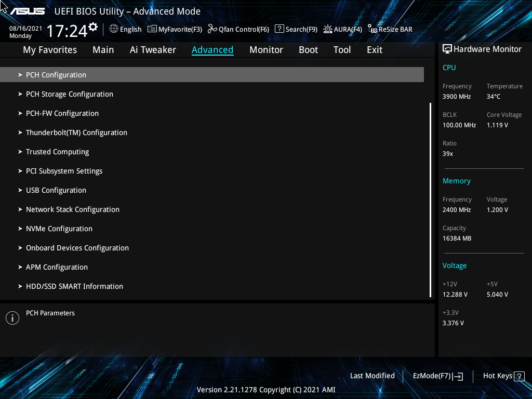Viewport: 532px width, 399px height.
Task: Open the Ai Tweaker tab
Action: tap(153, 50)
